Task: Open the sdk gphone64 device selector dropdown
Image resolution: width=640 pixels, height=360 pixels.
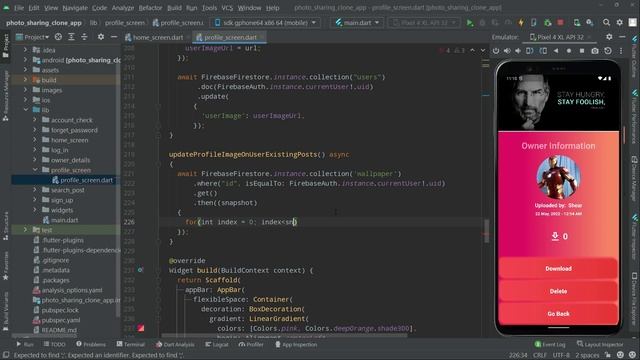Action: [x=264, y=23]
